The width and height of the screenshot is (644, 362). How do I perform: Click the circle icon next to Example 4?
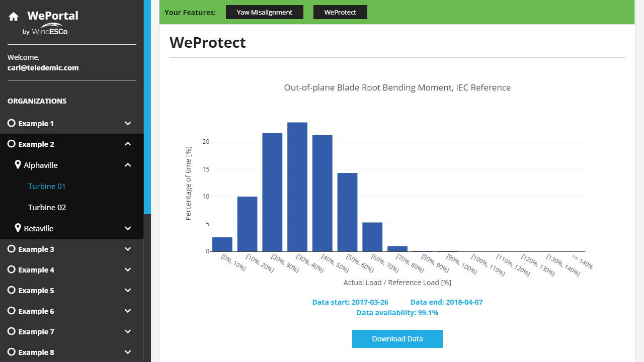[12, 269]
